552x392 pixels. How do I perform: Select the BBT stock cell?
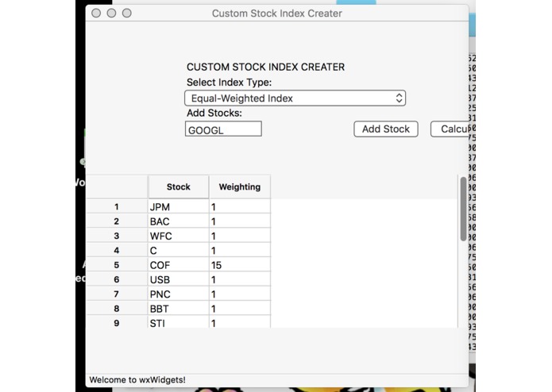179,309
